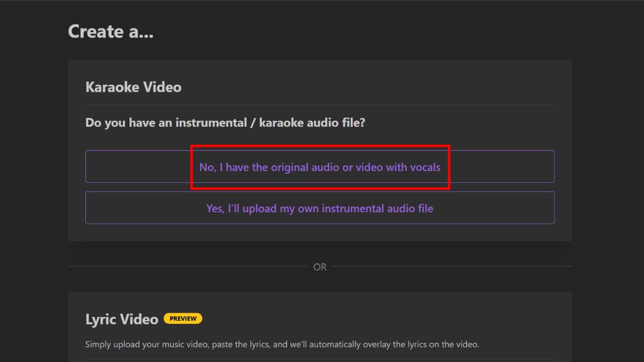Screen dimensions: 644x362
Task: Click the separator line under Karaoke Video title
Action: [319, 105]
